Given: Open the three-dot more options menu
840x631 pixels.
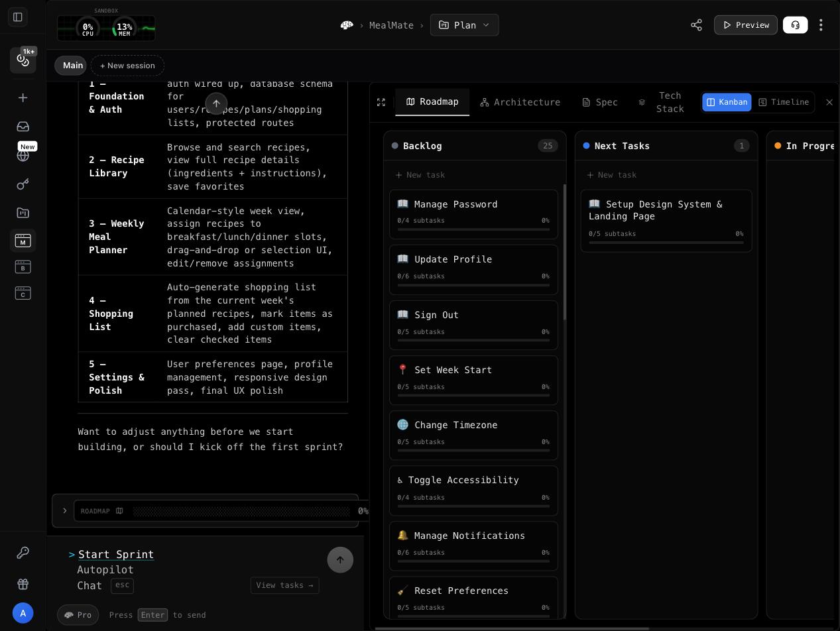Looking at the screenshot, I should [x=821, y=25].
